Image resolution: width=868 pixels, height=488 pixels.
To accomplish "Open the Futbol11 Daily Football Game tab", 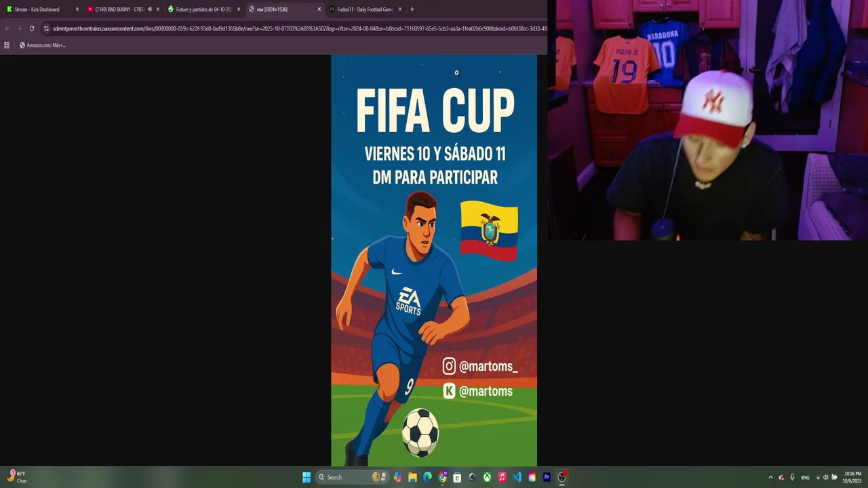I will tap(365, 9).
